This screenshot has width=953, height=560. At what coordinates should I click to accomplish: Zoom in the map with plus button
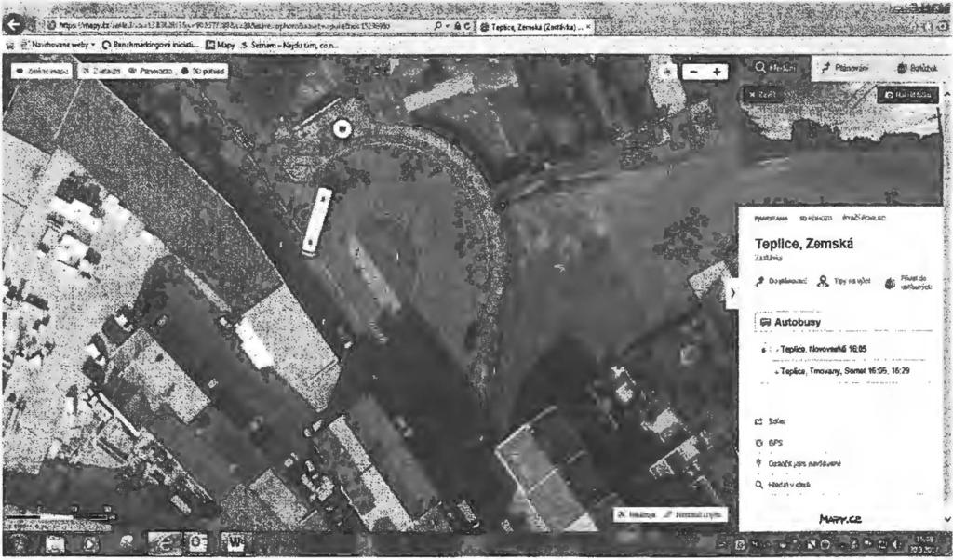tap(718, 72)
